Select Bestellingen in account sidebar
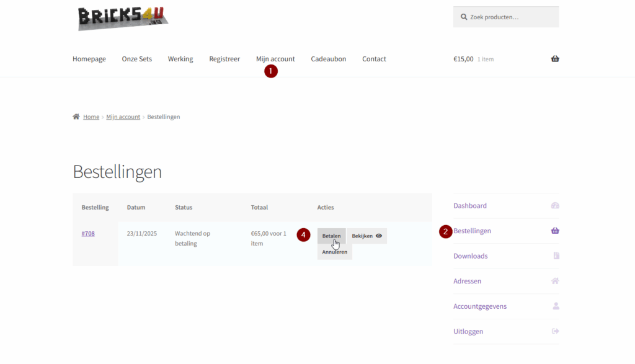Viewport: 635px width, 364px height. (473, 231)
